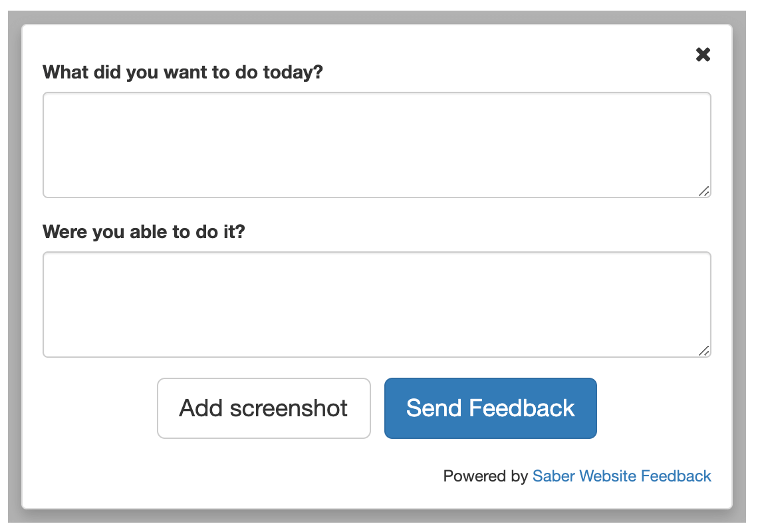The height and width of the screenshot is (532, 758).
Task: Place cursor in the upper feedback text box
Action: point(376,144)
